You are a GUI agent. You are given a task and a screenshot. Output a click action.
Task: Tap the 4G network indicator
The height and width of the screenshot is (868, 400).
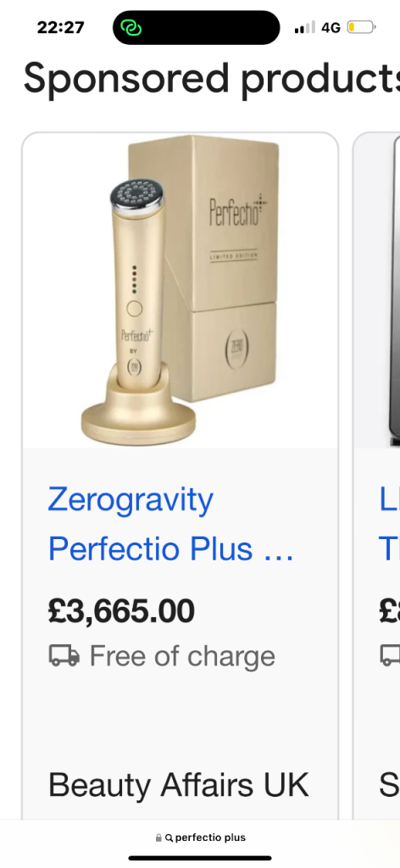point(331,27)
